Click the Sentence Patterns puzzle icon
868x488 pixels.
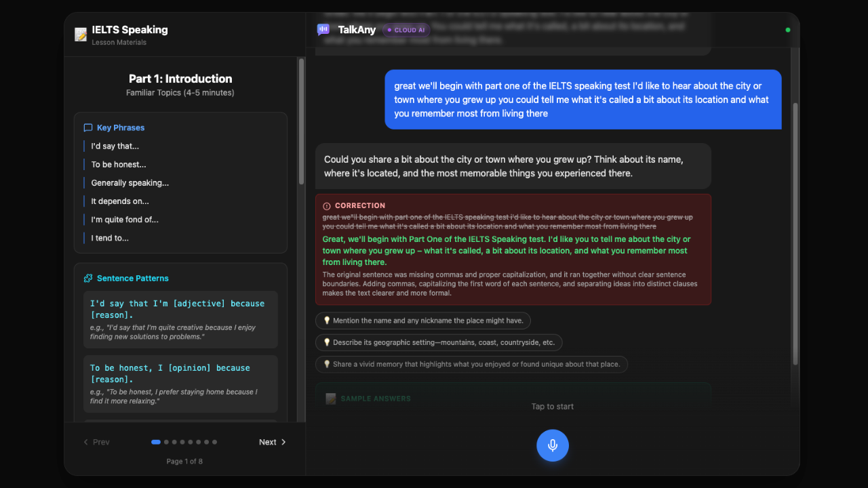pyautogui.click(x=88, y=278)
